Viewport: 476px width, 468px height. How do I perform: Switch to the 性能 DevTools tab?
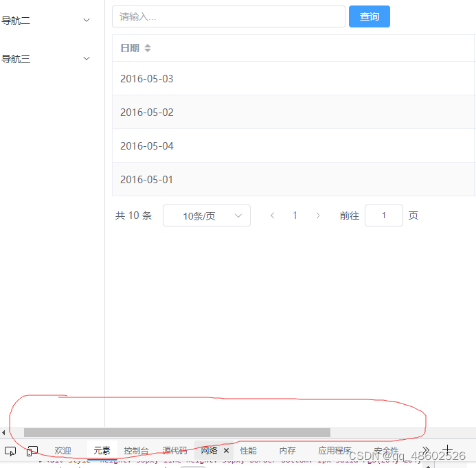(249, 451)
